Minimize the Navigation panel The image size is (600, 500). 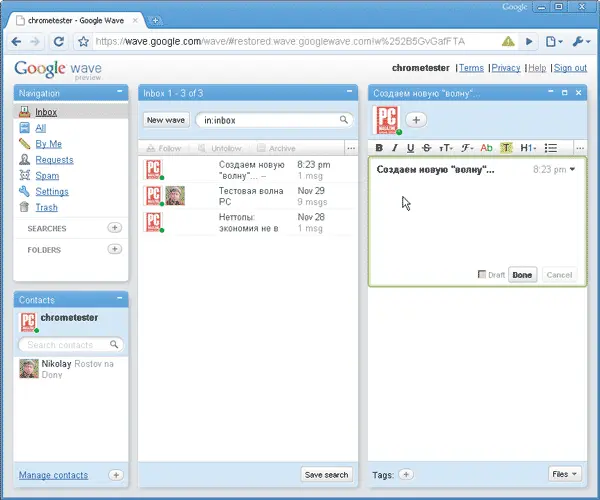pos(120,91)
